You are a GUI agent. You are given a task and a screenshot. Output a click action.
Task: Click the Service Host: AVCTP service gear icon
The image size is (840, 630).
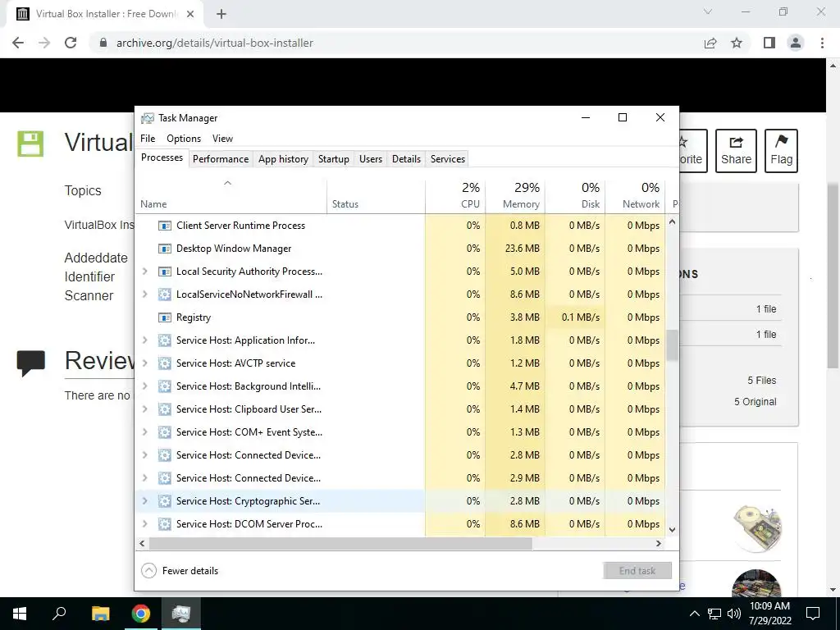click(x=164, y=363)
